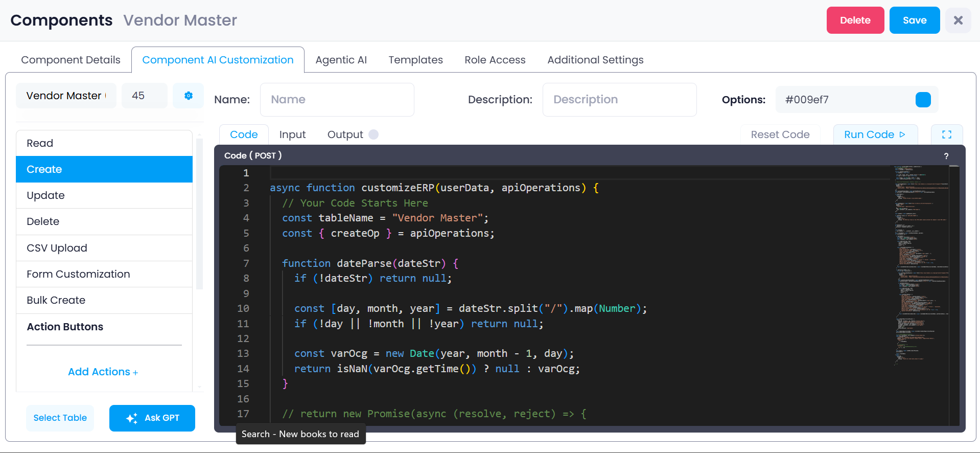Screen dimensions: 980x453
Task: Open Additional Settings tab
Action: pyautogui.click(x=595, y=60)
